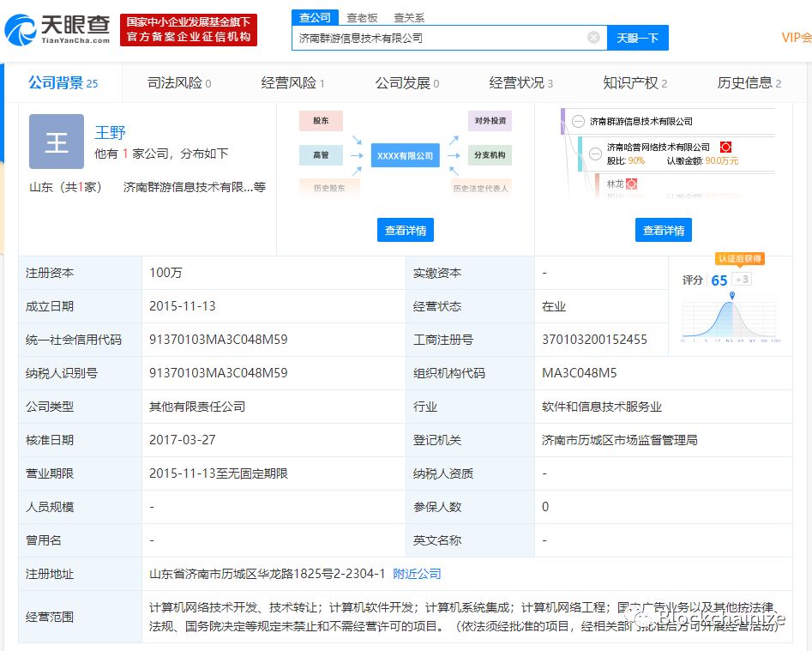Open the 附近公司 link
This screenshot has width=812, height=651.
pyautogui.click(x=417, y=574)
